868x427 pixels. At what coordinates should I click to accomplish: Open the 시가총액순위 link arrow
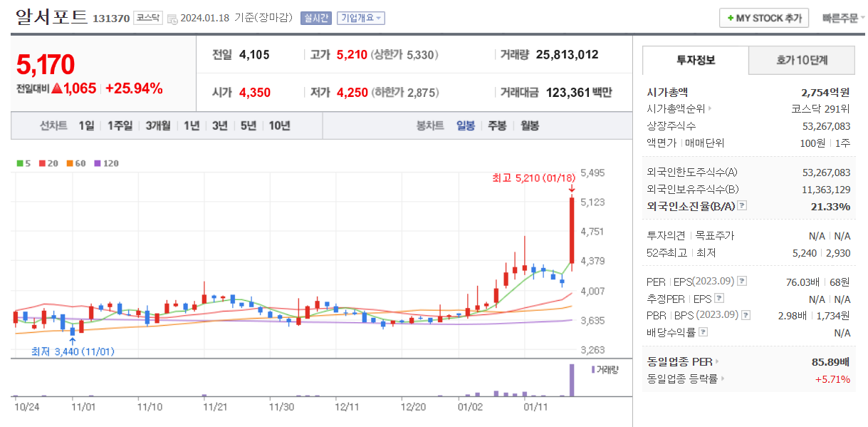pyautogui.click(x=709, y=109)
